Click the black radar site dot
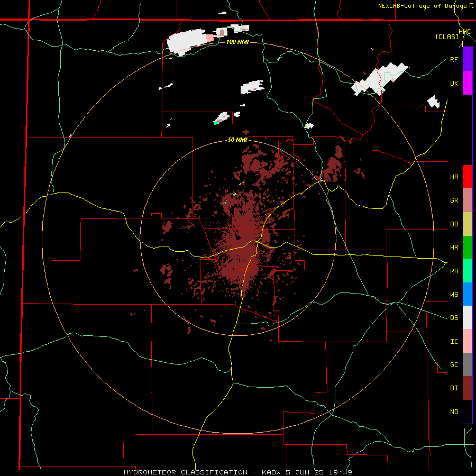 (x=238, y=237)
